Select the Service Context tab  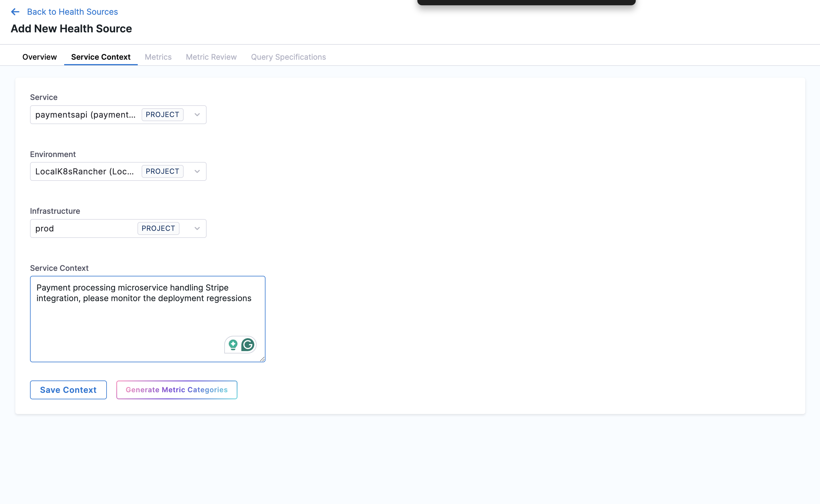pos(101,57)
